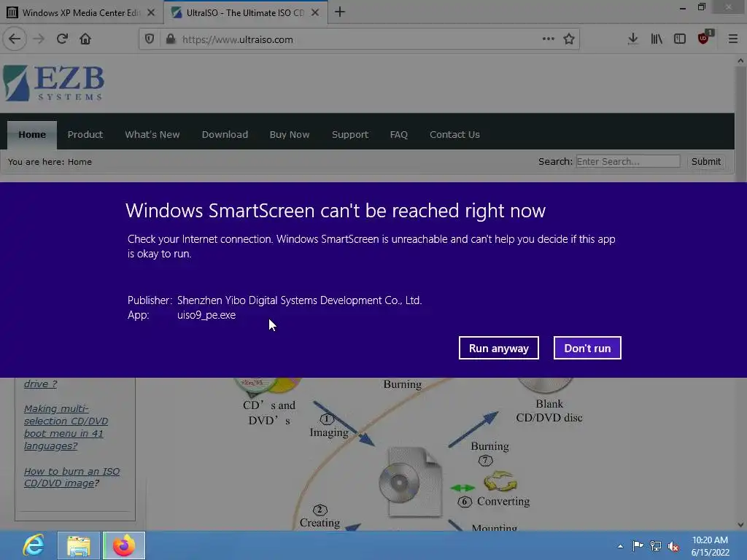Image resolution: width=747 pixels, height=560 pixels.
Task: Click Run anyway in SmartScreen dialog
Action: [x=499, y=348]
